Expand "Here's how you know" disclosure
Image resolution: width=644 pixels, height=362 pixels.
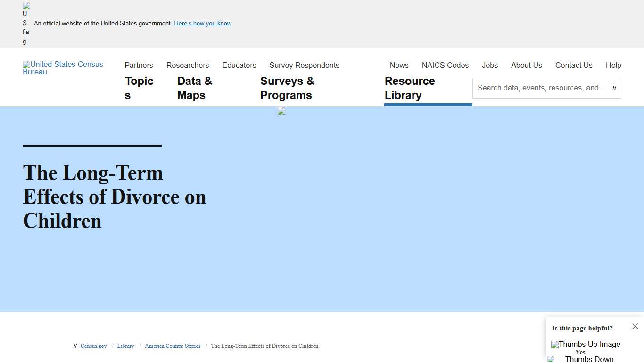pyautogui.click(x=203, y=24)
